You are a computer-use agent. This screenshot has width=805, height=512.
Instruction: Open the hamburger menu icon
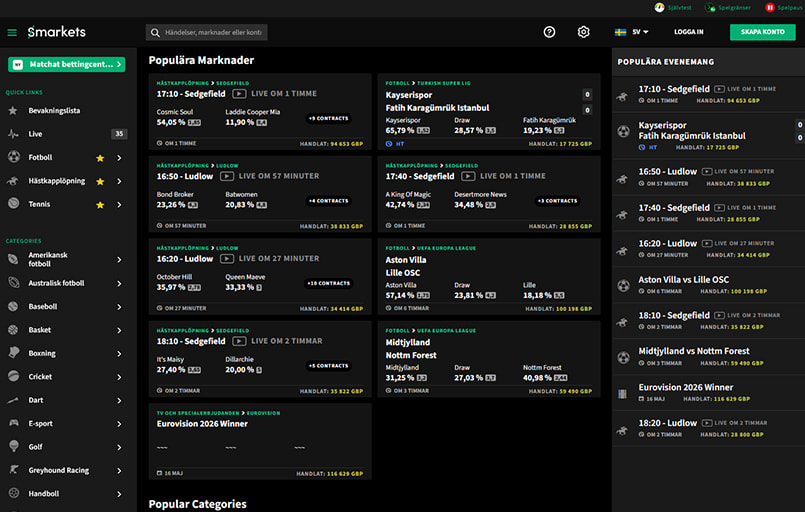point(12,32)
